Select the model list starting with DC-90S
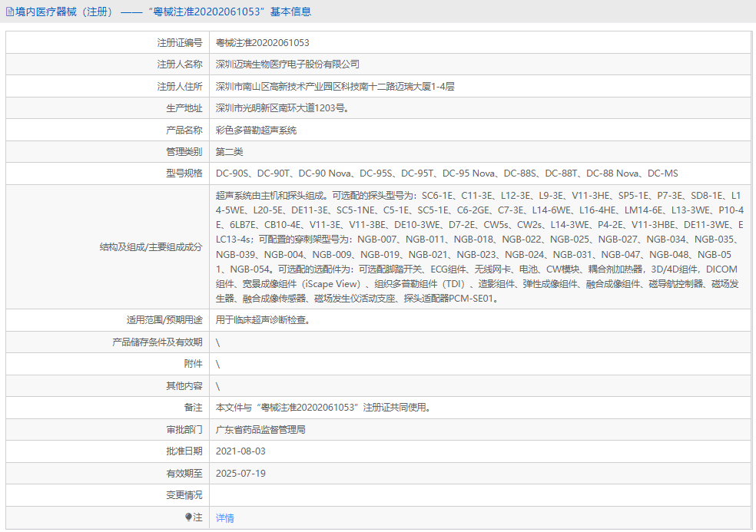 tap(444, 173)
